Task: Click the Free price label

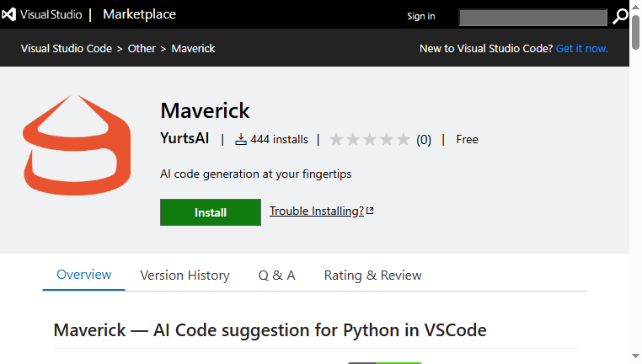Action: [467, 140]
